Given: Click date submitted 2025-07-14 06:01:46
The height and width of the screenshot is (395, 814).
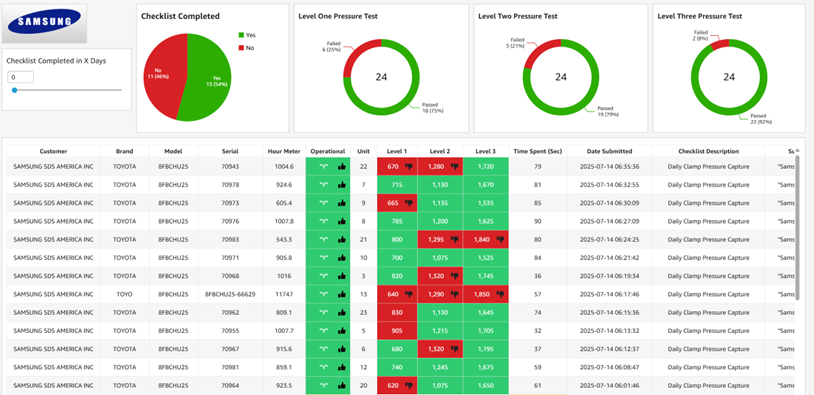Looking at the screenshot, I should tap(609, 386).
